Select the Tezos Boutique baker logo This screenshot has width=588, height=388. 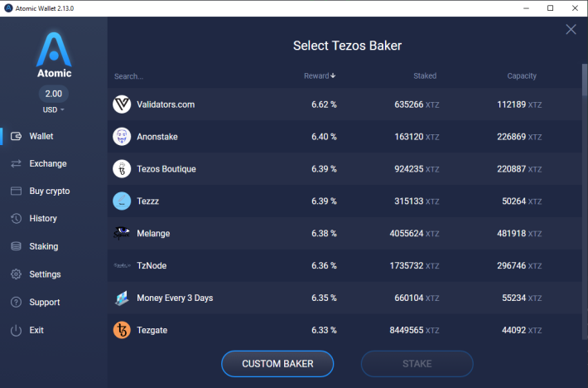pos(122,169)
